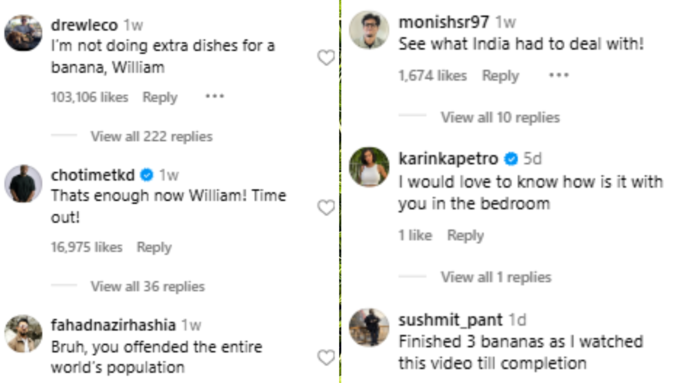This screenshot has height=383, width=680.
Task: Reply to chotimetkd's Time out comment
Action: tap(154, 247)
